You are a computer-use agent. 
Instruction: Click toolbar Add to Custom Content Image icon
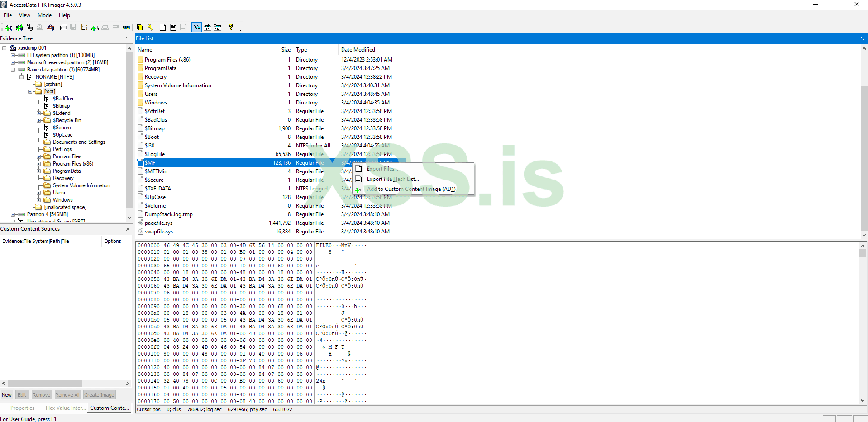coord(95,28)
